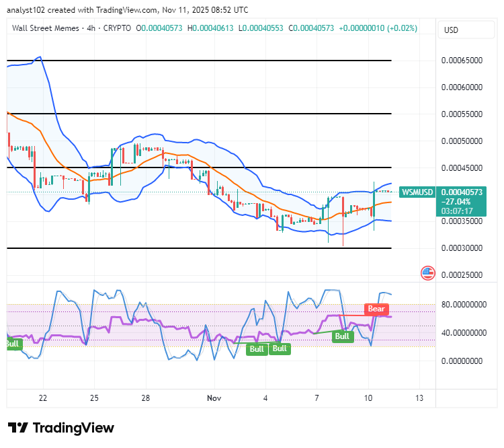Click the C0.00040573 close value readout
The width and height of the screenshot is (504, 448).
tap(311, 28)
